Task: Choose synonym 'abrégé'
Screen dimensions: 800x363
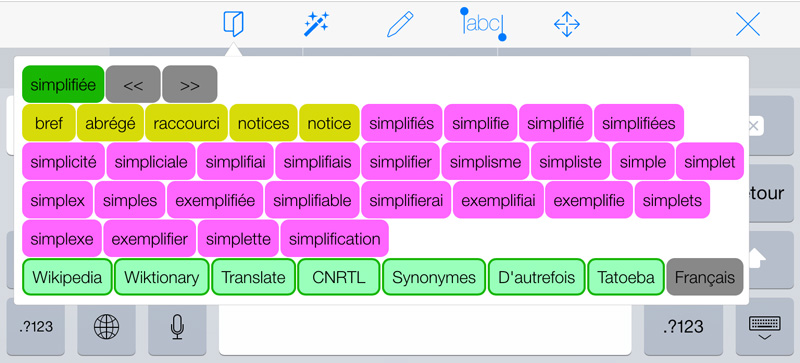Action: 110,123
